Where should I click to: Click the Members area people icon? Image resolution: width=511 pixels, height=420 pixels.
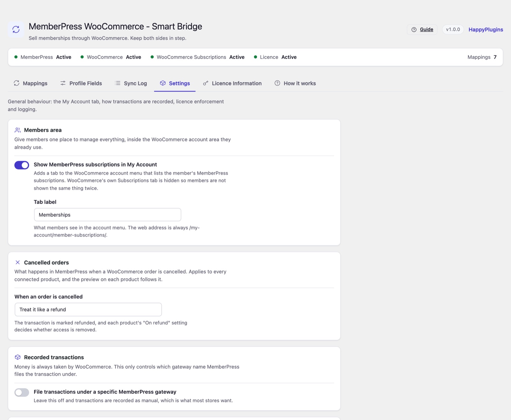(x=18, y=130)
